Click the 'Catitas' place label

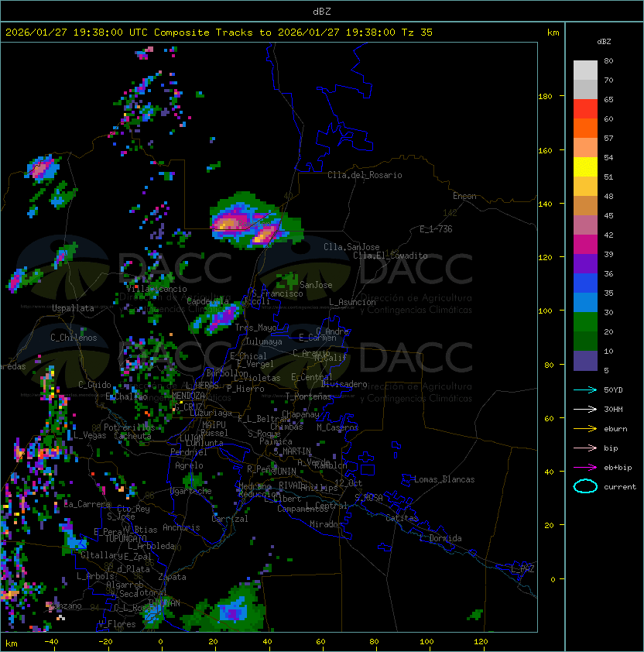tap(402, 518)
